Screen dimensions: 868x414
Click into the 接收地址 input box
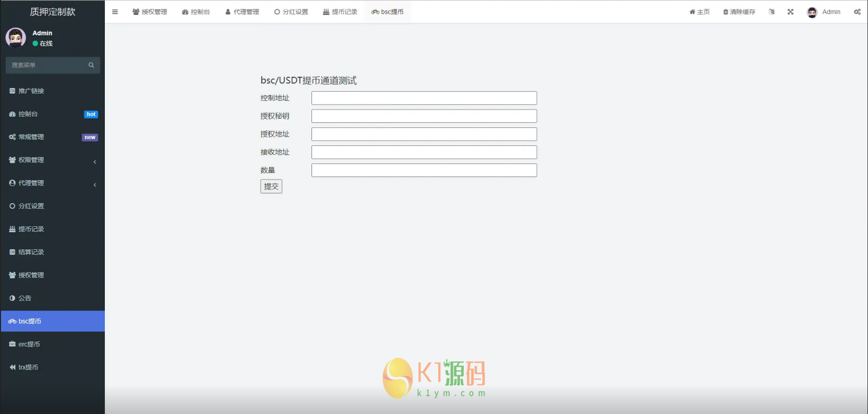424,152
